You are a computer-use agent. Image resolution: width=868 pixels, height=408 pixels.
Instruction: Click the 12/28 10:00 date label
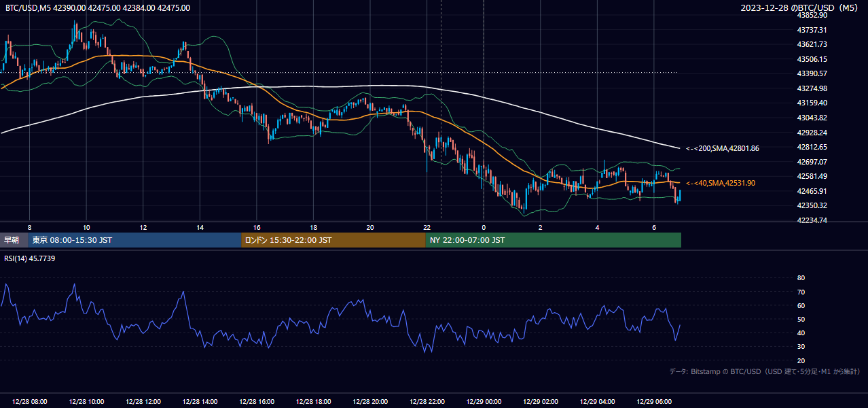point(86,402)
